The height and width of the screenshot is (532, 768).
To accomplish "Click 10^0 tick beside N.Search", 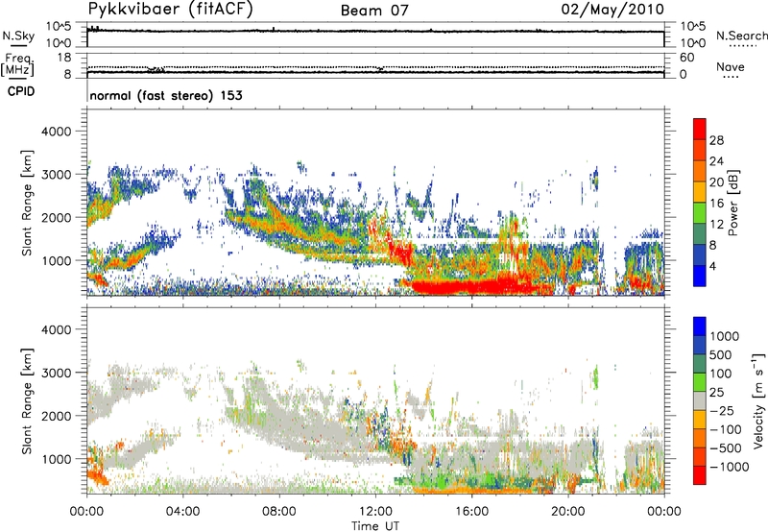I will point(692,42).
